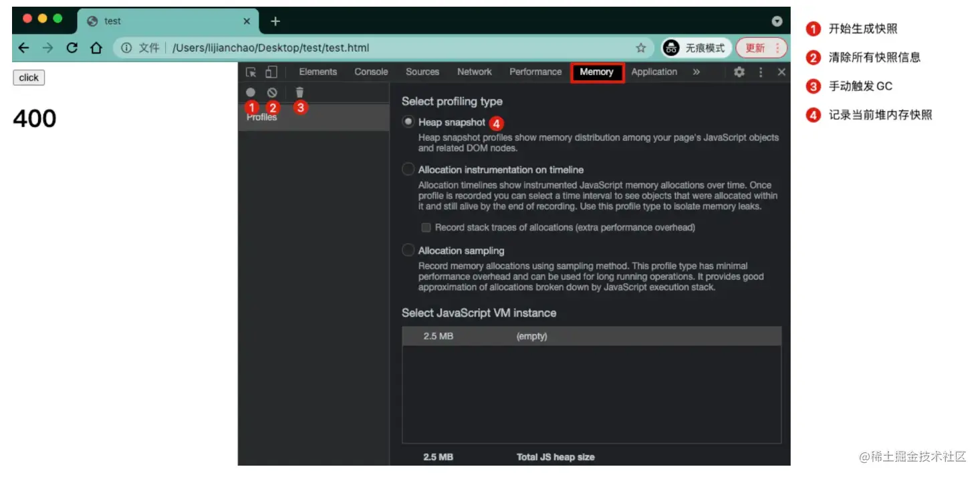Reload the page with the refresh icon
The height and width of the screenshot is (477, 980).
click(x=72, y=48)
